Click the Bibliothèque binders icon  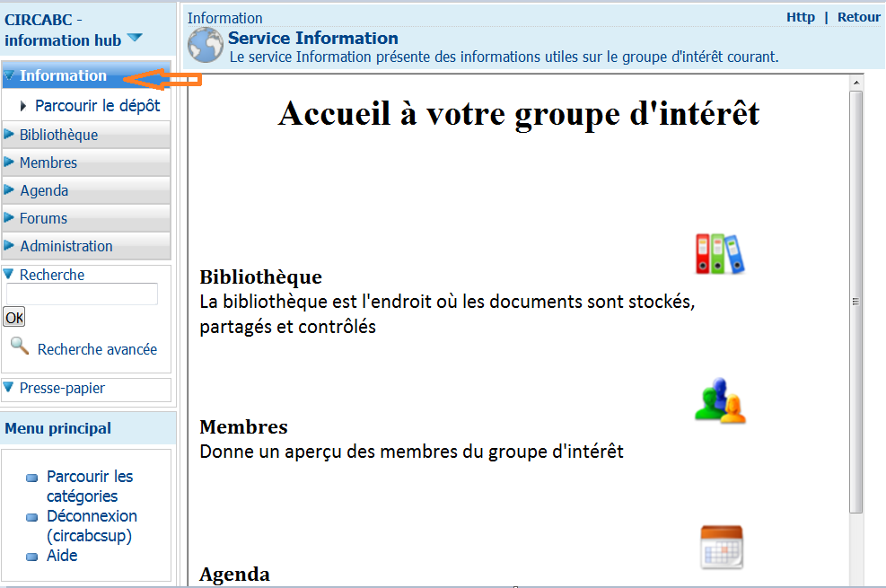[720, 254]
